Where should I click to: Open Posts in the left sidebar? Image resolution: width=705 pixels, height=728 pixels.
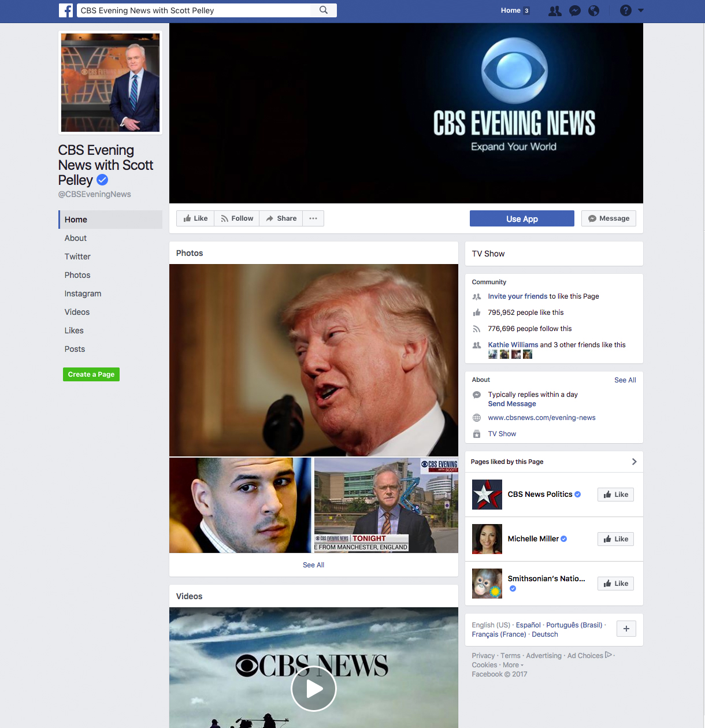[x=75, y=349]
